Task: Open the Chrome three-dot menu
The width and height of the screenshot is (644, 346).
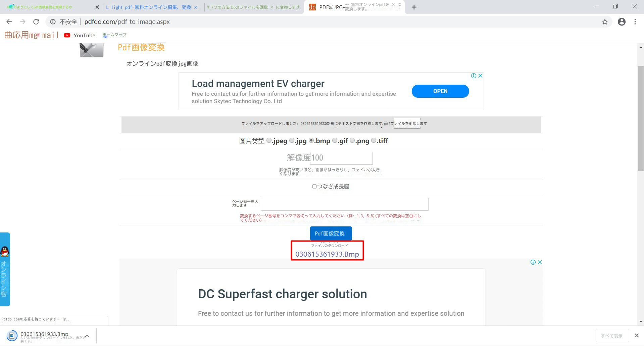Action: (x=635, y=22)
